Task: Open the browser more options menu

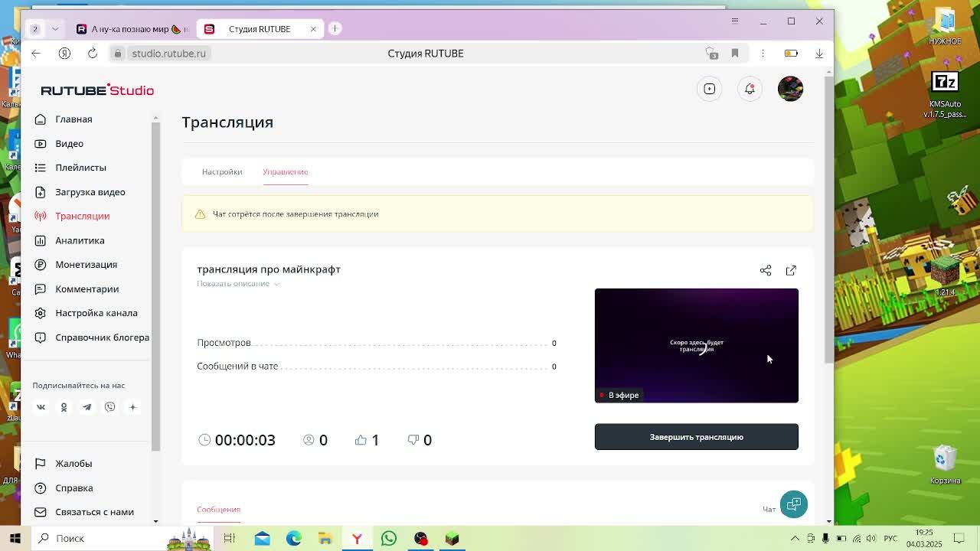Action: click(763, 53)
